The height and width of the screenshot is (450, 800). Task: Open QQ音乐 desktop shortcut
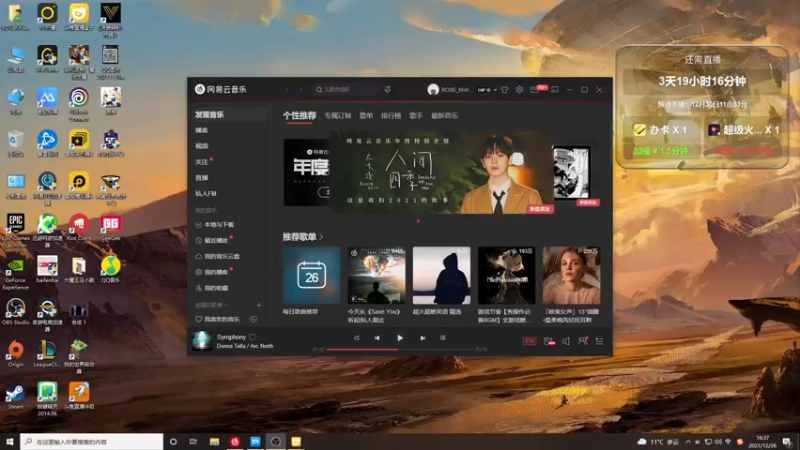click(110, 269)
